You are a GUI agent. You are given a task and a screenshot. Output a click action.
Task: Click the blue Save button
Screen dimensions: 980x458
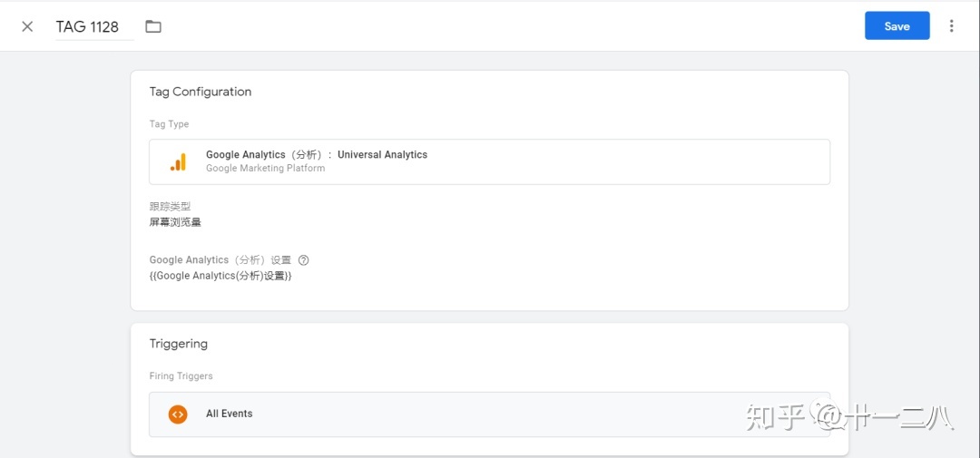[x=897, y=26]
